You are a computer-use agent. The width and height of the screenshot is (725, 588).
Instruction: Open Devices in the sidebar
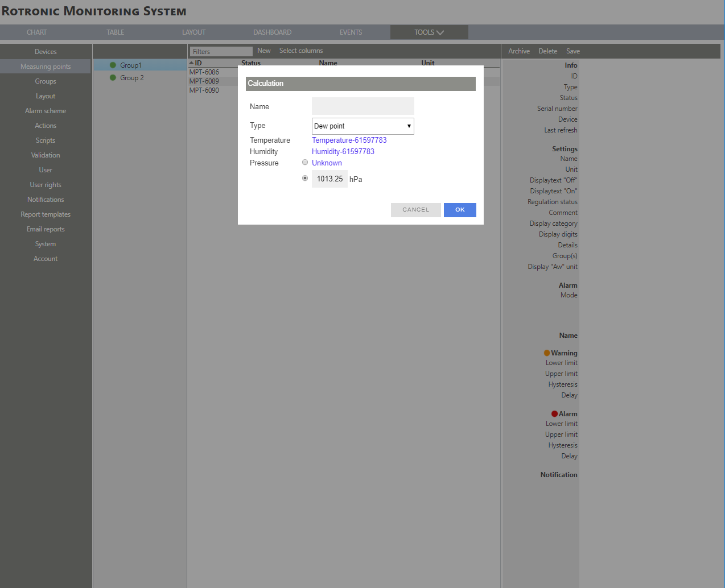click(x=46, y=52)
